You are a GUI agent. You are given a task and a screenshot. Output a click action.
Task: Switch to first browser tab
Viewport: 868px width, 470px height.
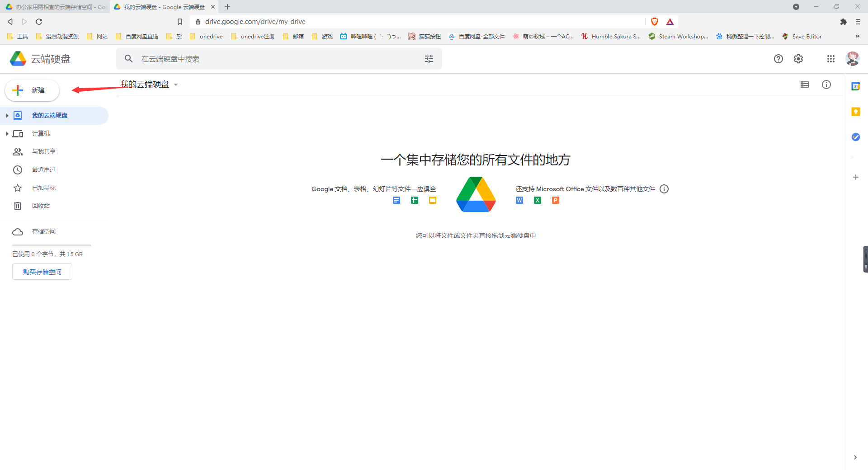pyautogui.click(x=55, y=7)
